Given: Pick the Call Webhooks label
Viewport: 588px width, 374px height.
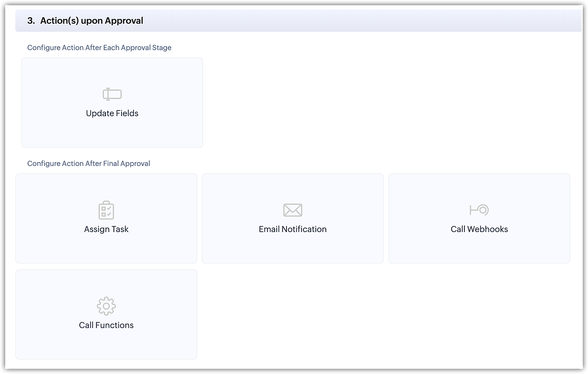Looking at the screenshot, I should pyautogui.click(x=479, y=229).
